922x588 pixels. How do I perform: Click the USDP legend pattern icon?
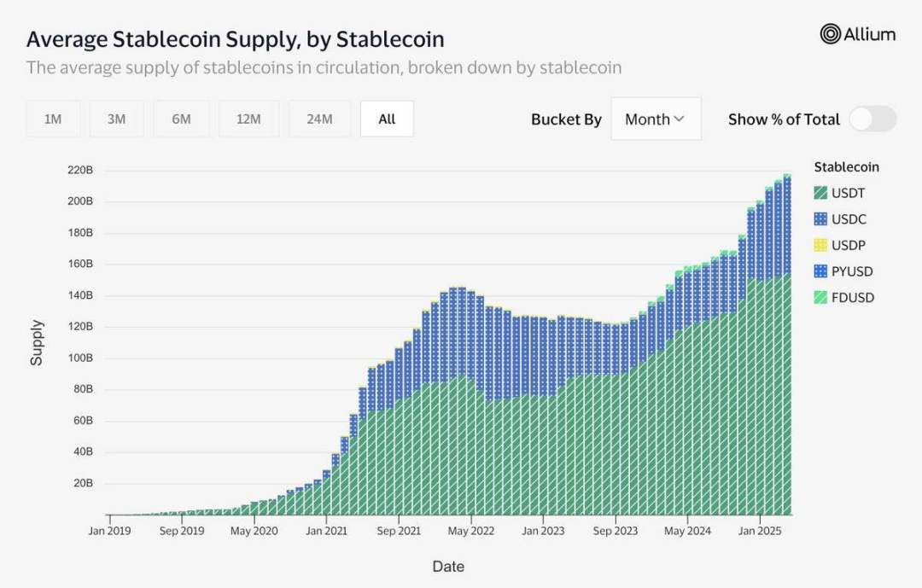(x=820, y=246)
